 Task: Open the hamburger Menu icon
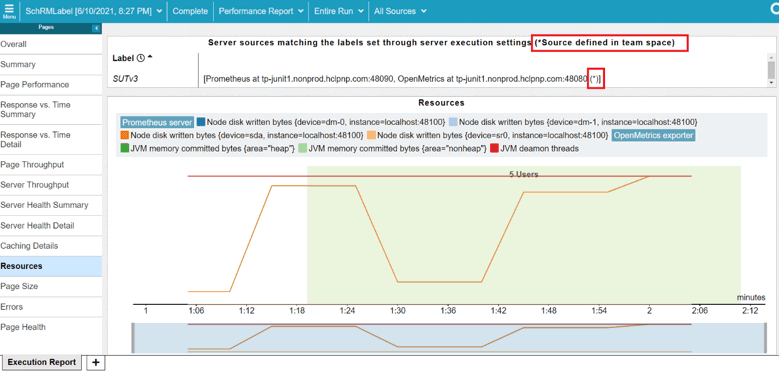[9, 11]
